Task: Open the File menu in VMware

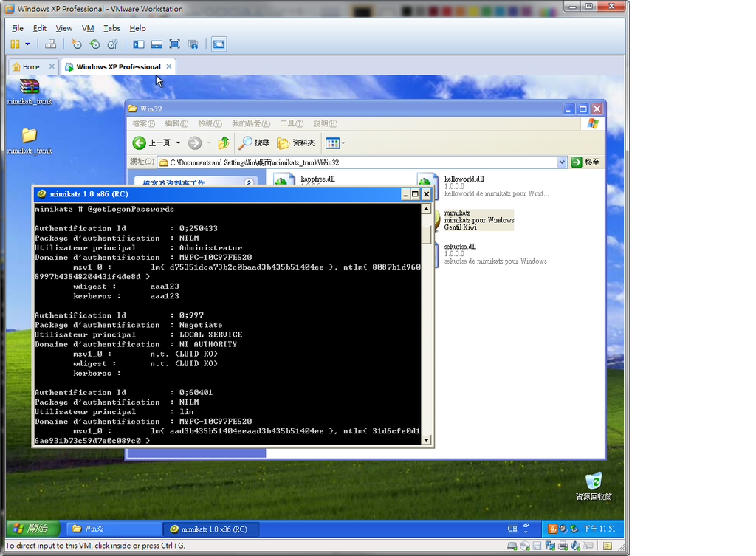Action: 18,28
